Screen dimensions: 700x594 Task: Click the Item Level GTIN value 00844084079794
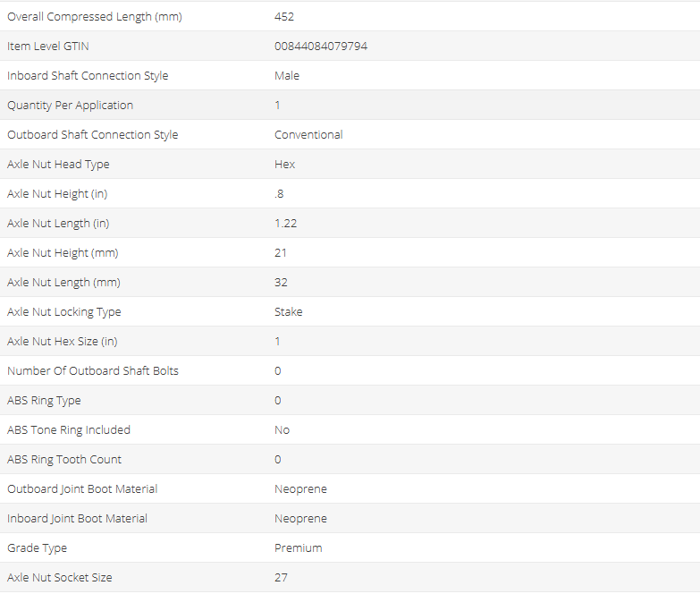click(x=320, y=47)
